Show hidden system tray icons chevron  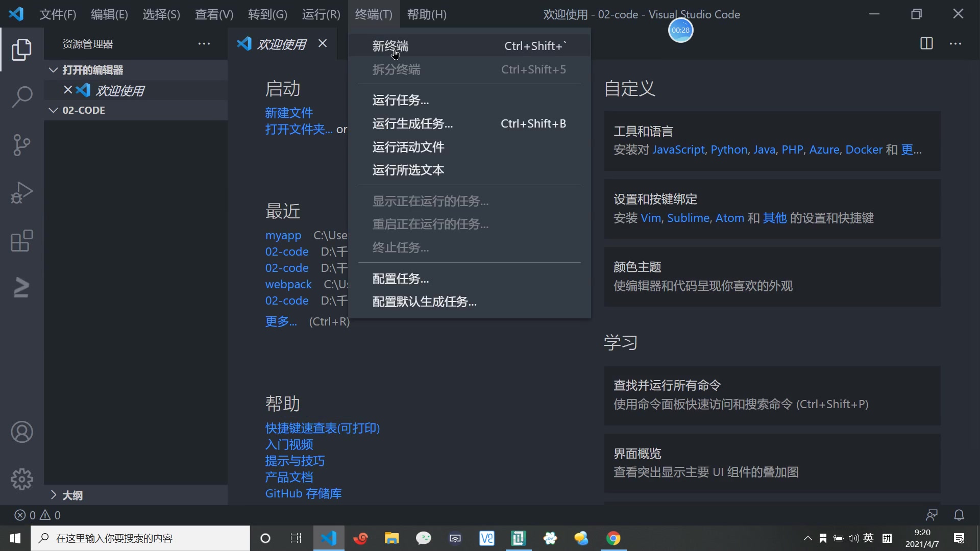(x=807, y=538)
